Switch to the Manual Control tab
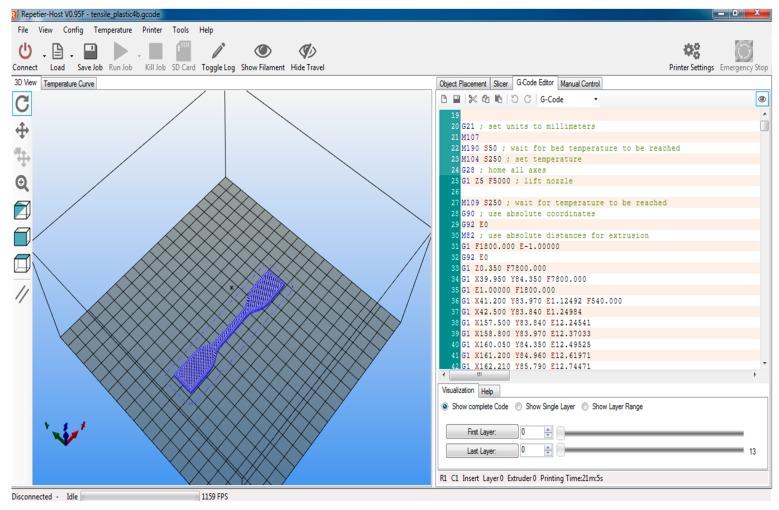This screenshot has height=510, width=779. pos(580,84)
